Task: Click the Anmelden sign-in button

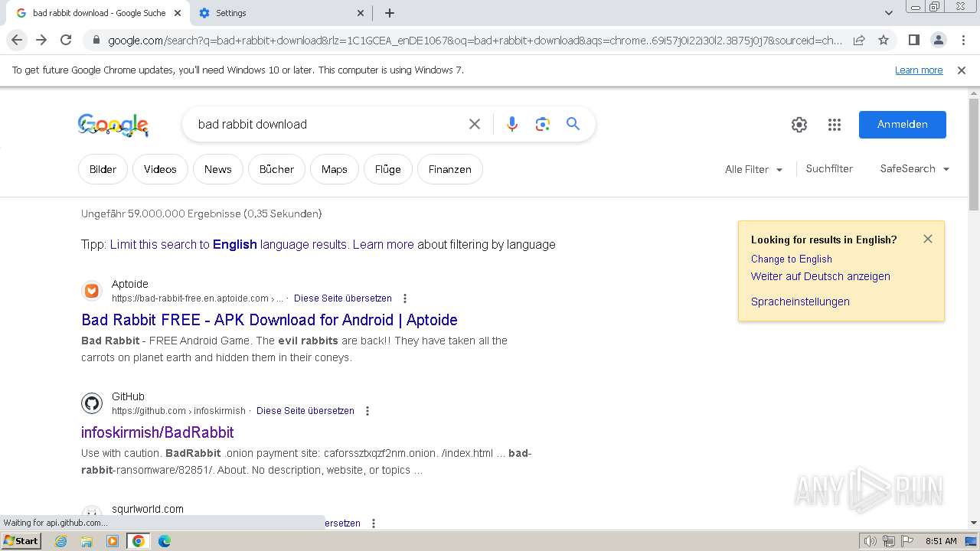Action: tap(902, 125)
